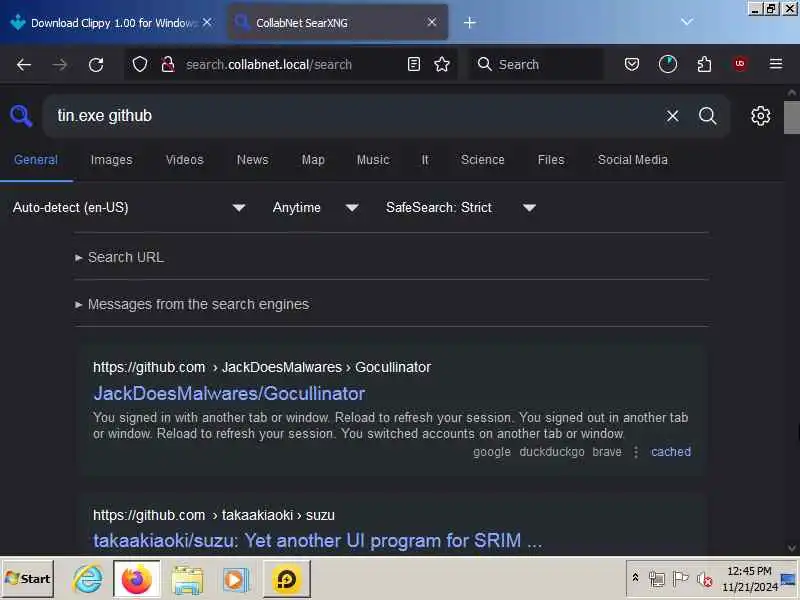
Task: Go back to previous page
Action: pyautogui.click(x=23, y=65)
